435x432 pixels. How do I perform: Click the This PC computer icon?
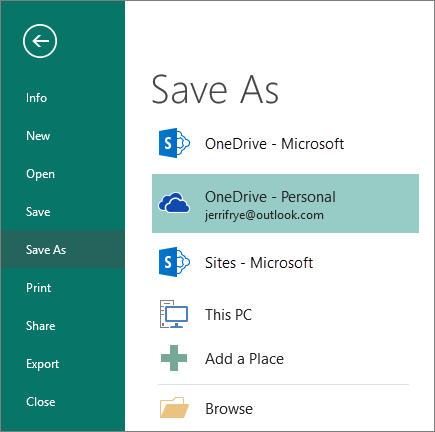(x=174, y=314)
